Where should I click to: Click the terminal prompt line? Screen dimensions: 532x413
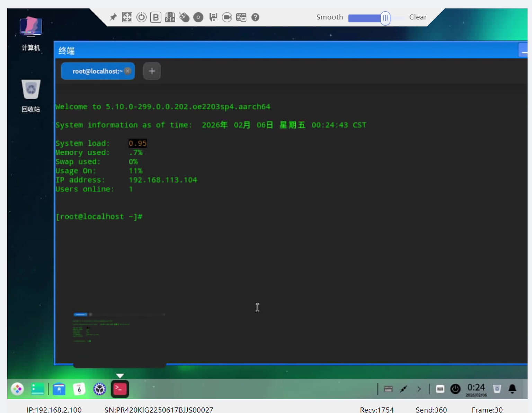(x=99, y=217)
